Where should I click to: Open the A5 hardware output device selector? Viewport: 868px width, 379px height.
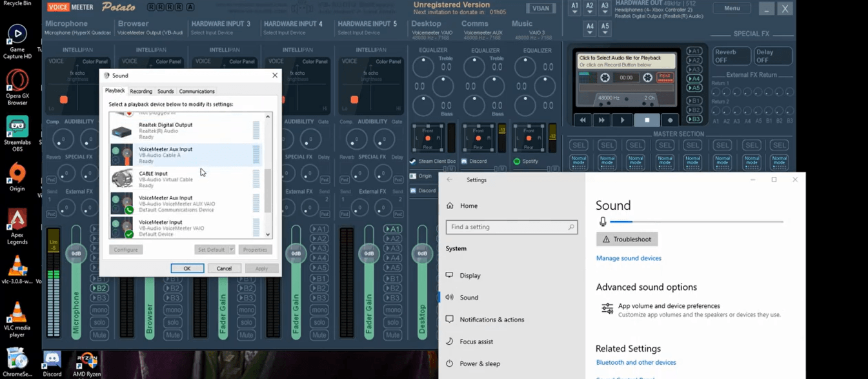pos(605,28)
